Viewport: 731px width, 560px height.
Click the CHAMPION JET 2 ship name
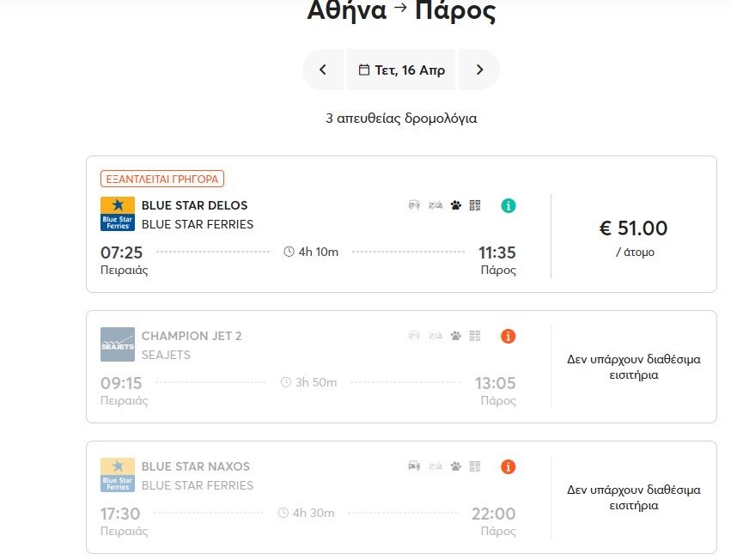[x=192, y=336]
